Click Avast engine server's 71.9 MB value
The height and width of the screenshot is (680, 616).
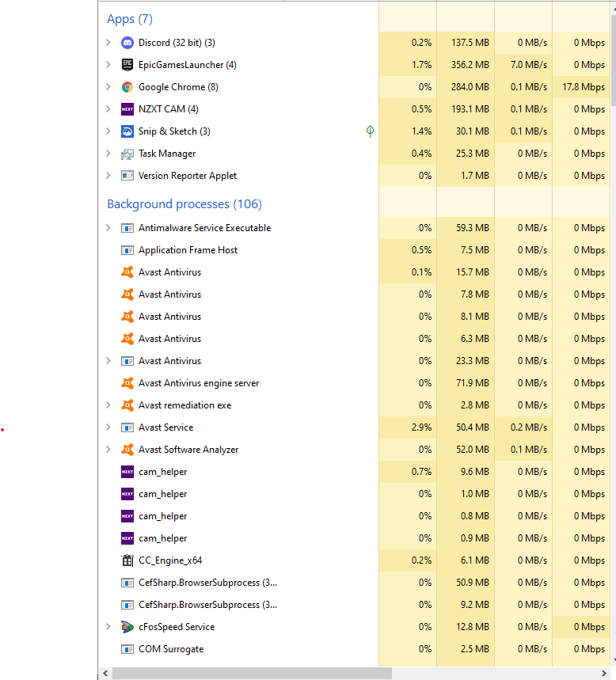(x=473, y=383)
